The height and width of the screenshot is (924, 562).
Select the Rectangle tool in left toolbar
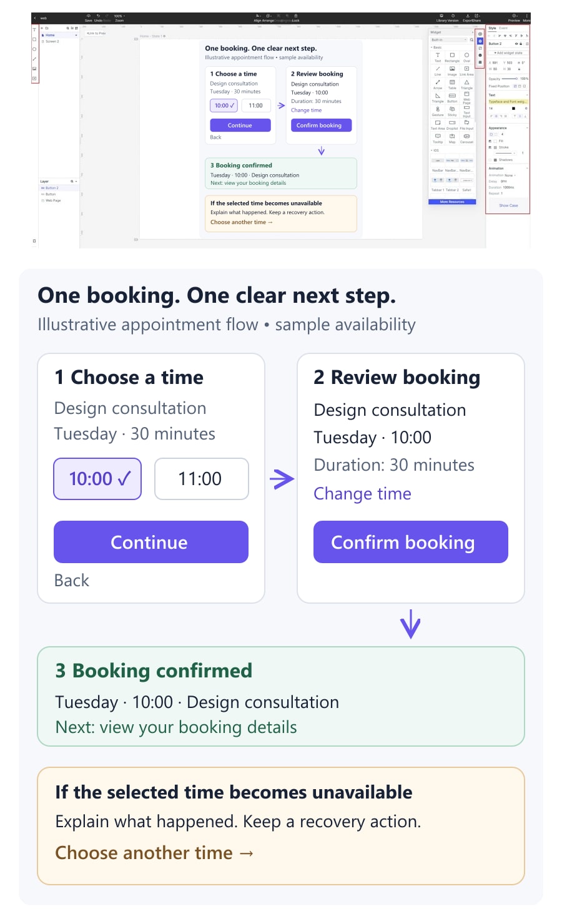[x=34, y=39]
